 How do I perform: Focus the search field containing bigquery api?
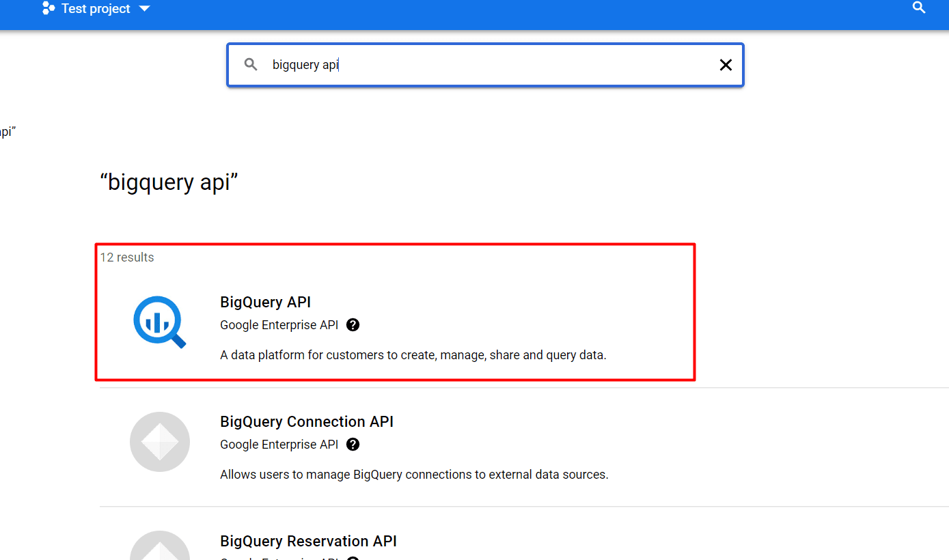[485, 65]
